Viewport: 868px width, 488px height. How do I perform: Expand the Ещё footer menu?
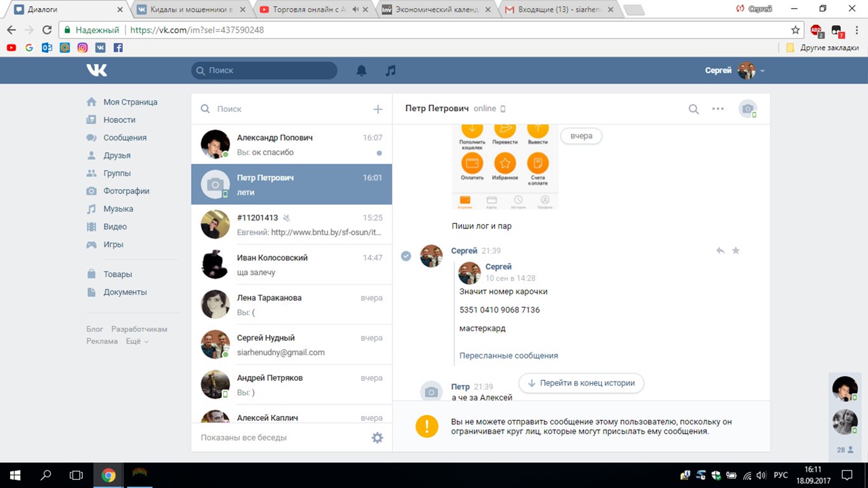pyautogui.click(x=137, y=342)
